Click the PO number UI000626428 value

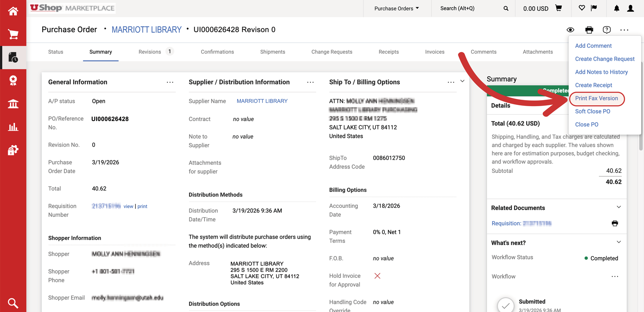110,119
